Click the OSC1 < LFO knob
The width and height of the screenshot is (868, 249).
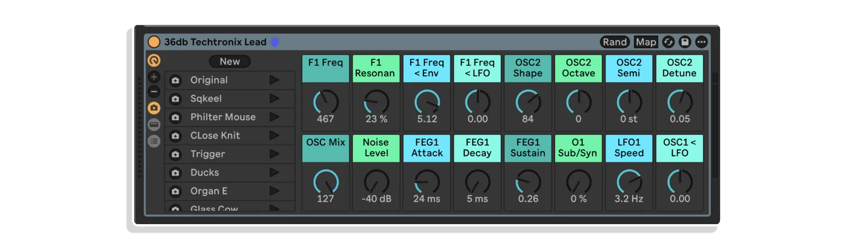click(x=680, y=182)
